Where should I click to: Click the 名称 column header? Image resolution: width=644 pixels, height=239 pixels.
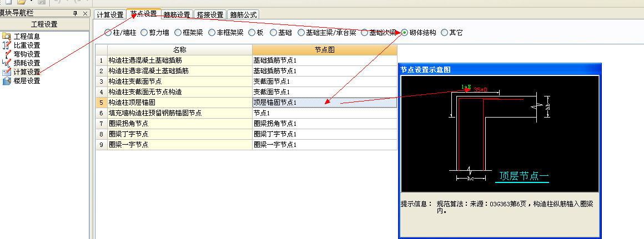tap(180, 50)
